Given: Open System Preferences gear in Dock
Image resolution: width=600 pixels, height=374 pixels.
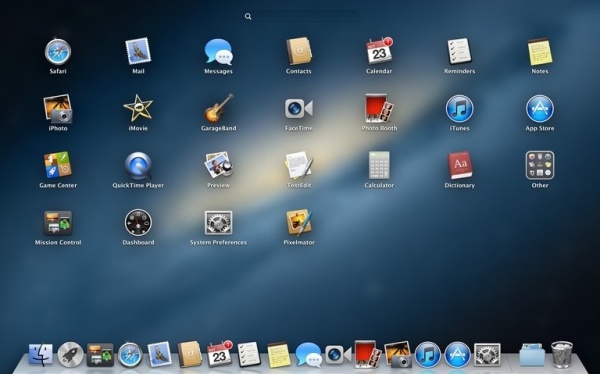Looking at the screenshot, I should (x=487, y=354).
